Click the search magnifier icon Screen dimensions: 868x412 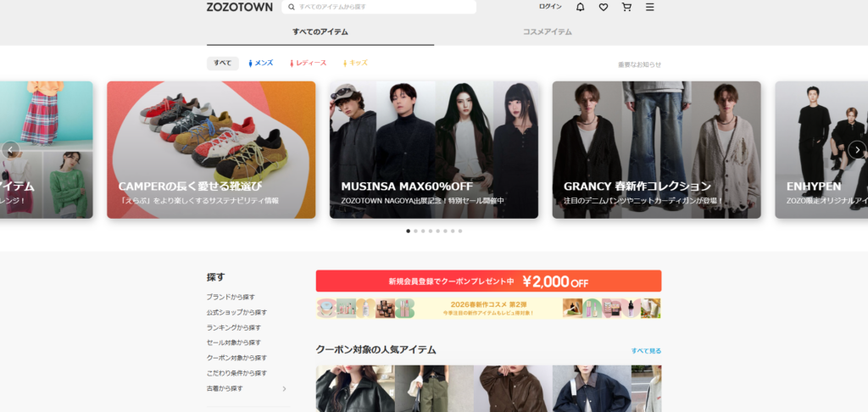pyautogui.click(x=292, y=7)
